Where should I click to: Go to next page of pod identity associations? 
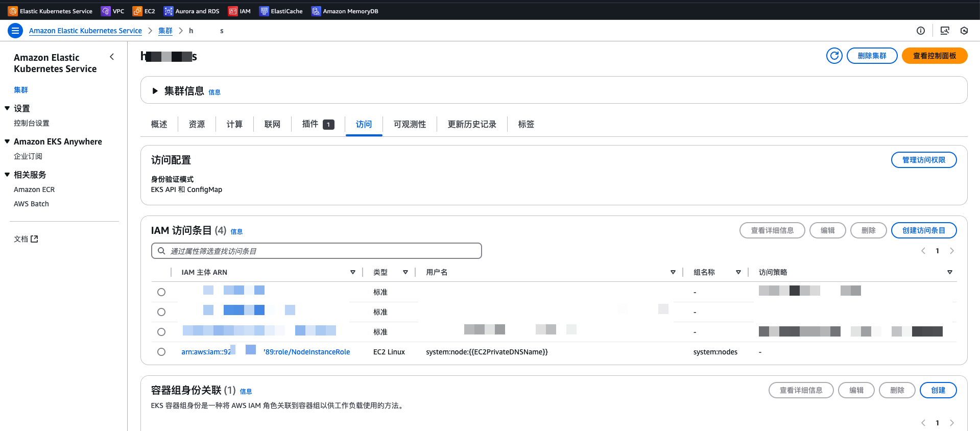[952, 423]
